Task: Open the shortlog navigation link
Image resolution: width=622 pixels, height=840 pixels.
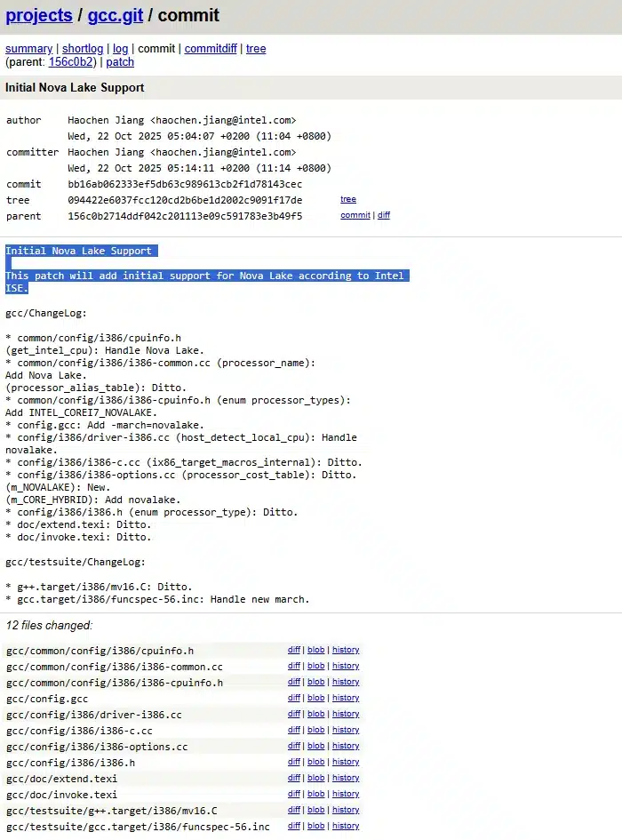Action: (x=82, y=49)
